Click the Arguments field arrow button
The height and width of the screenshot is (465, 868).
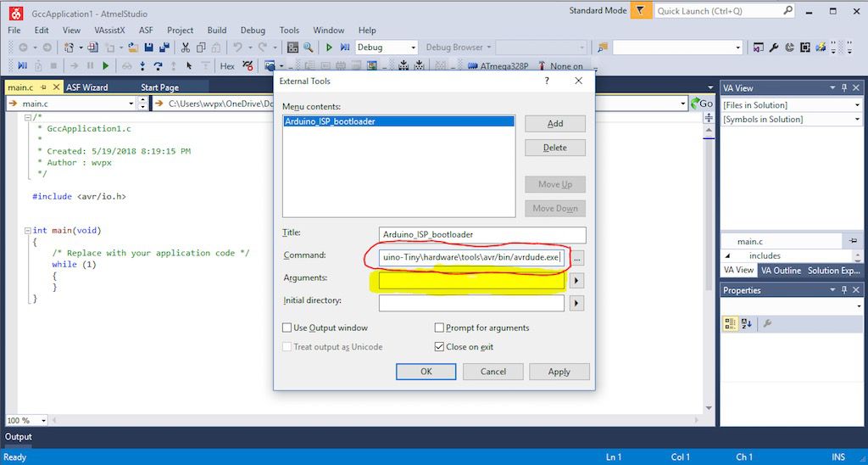[x=576, y=281]
